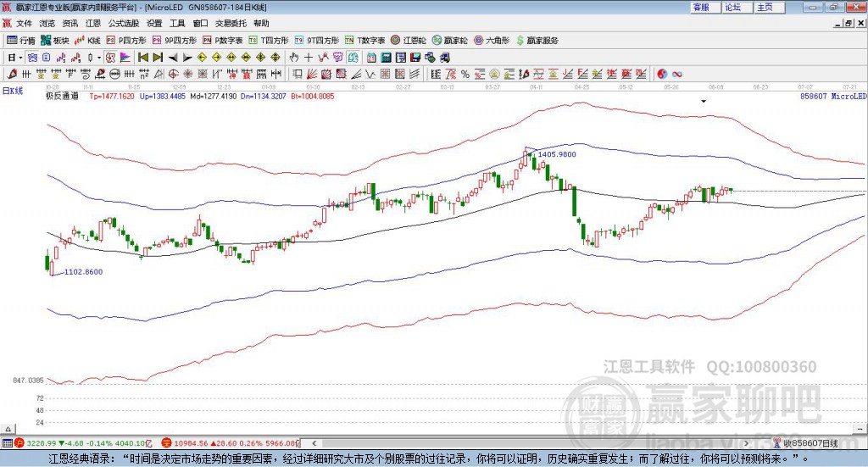The width and height of the screenshot is (868, 467).
Task: Open the 公式选股 menu
Action: (x=124, y=23)
